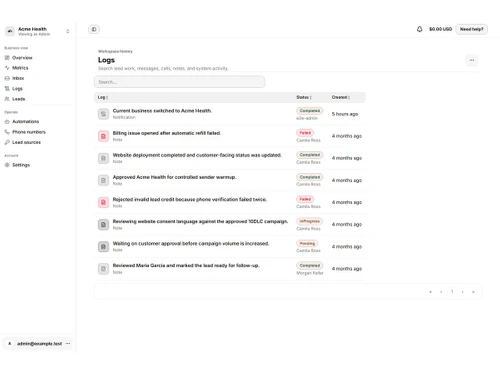
Task: Click the $0.00 USD balance
Action: tap(440, 29)
